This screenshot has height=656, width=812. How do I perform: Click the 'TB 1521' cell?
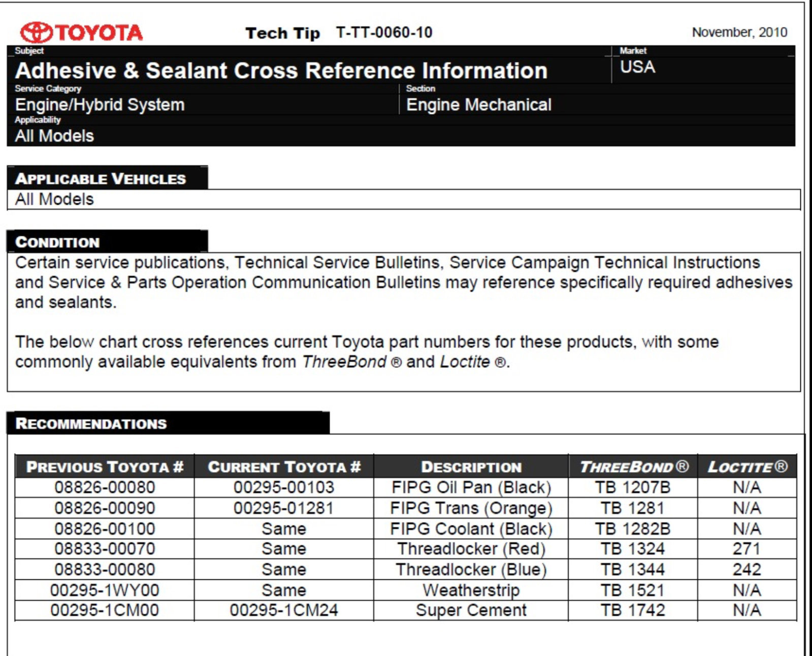(633, 590)
